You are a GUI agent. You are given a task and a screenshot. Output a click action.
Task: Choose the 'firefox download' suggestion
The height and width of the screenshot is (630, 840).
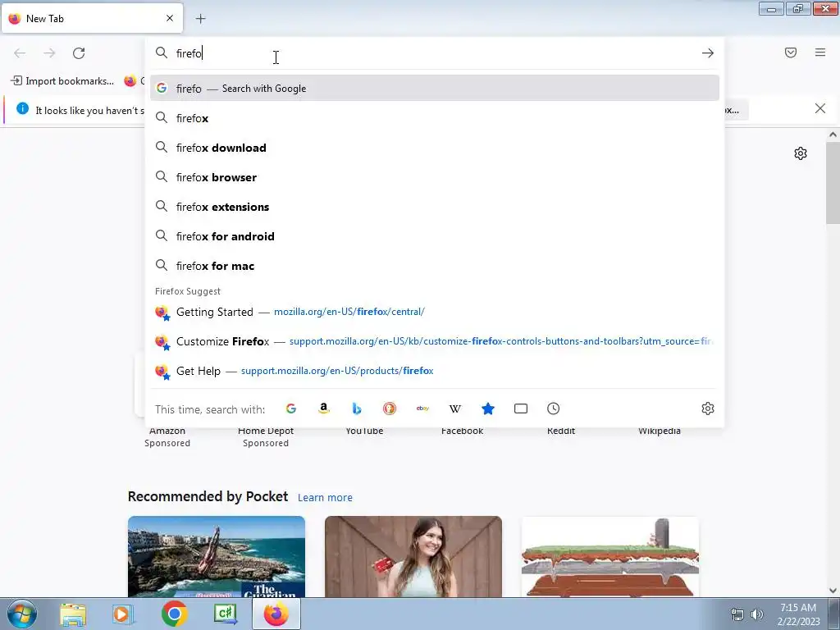[435, 148]
